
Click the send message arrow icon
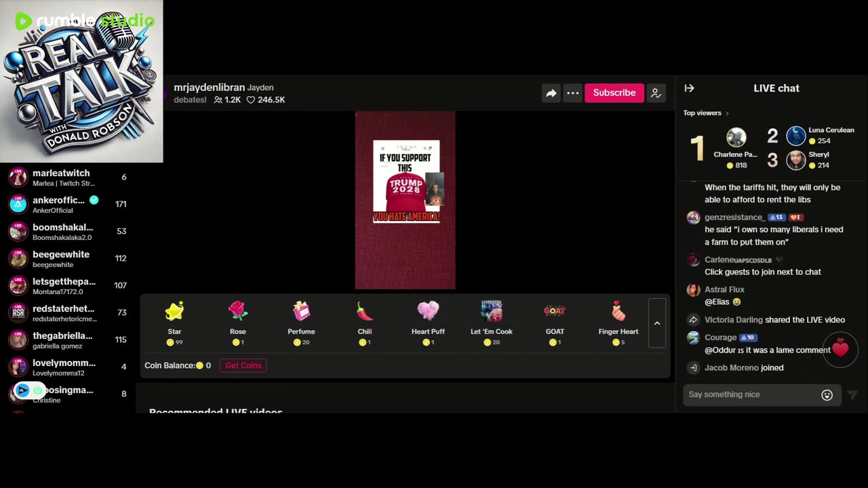click(x=852, y=395)
